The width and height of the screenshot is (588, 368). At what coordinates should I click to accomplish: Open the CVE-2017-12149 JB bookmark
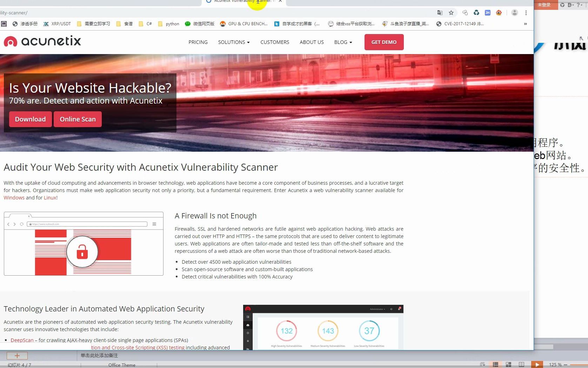[460, 24]
